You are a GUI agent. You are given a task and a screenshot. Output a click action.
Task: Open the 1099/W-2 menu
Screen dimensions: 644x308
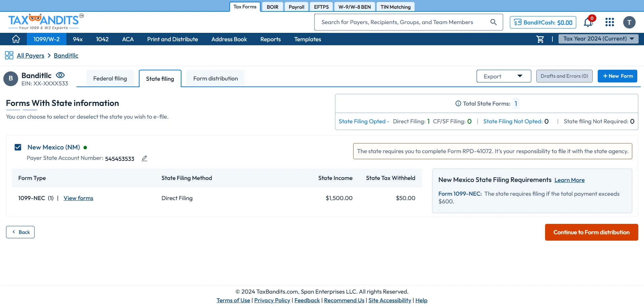click(46, 39)
